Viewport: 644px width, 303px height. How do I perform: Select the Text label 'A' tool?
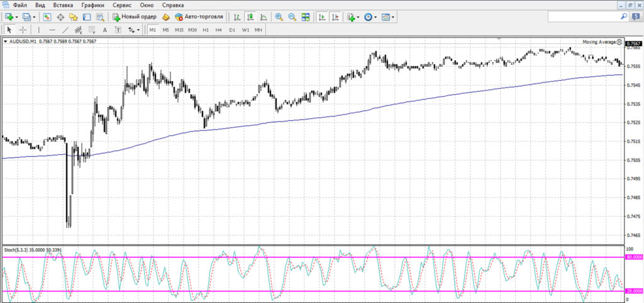point(104,30)
